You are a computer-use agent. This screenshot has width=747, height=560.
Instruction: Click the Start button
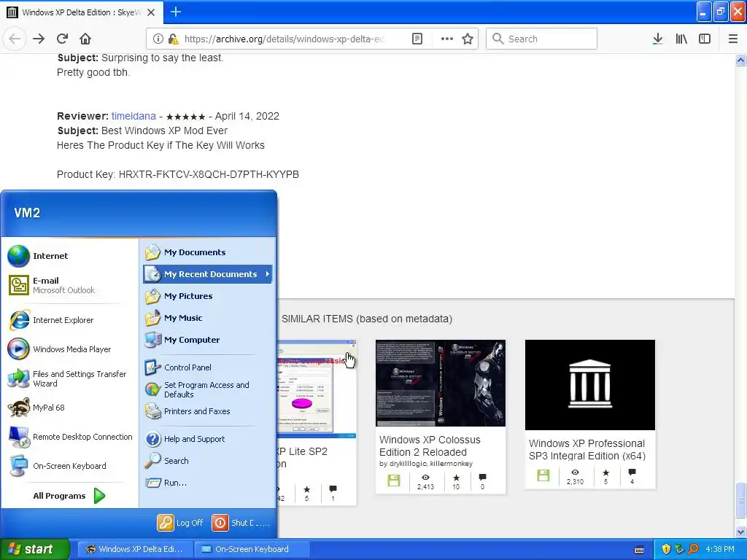tap(34, 549)
